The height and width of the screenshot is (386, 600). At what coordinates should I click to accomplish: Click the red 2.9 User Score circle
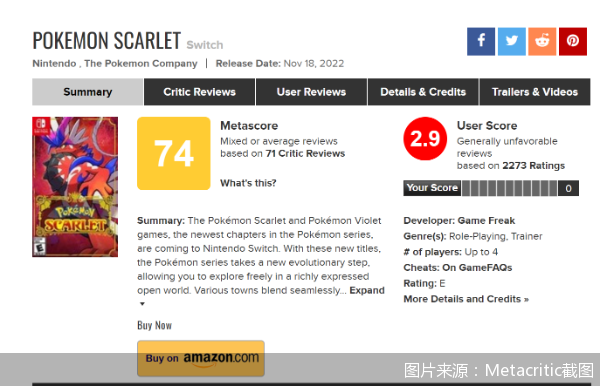(x=425, y=138)
